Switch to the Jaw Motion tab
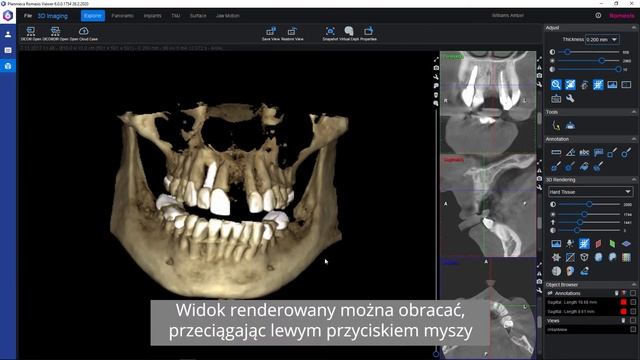Image resolution: width=640 pixels, height=360 pixels. (x=228, y=16)
